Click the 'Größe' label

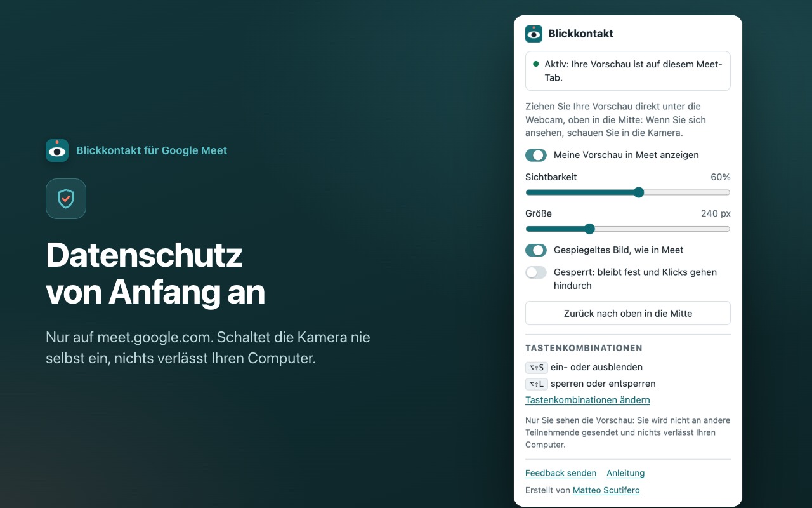tap(539, 213)
